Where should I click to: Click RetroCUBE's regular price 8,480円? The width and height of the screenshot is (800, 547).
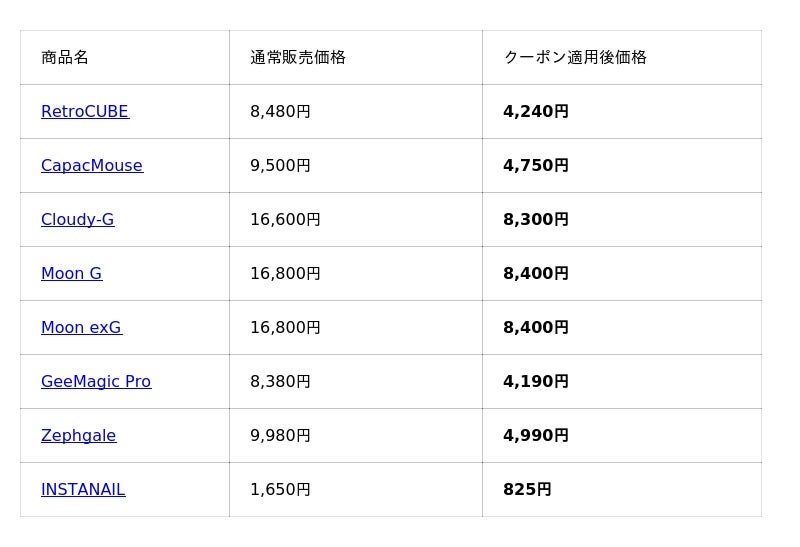coord(280,112)
